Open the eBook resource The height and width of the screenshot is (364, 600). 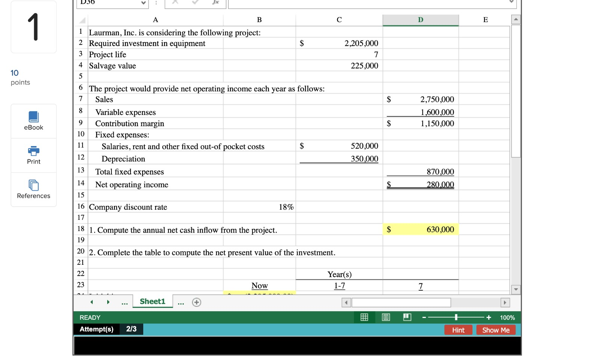(34, 121)
